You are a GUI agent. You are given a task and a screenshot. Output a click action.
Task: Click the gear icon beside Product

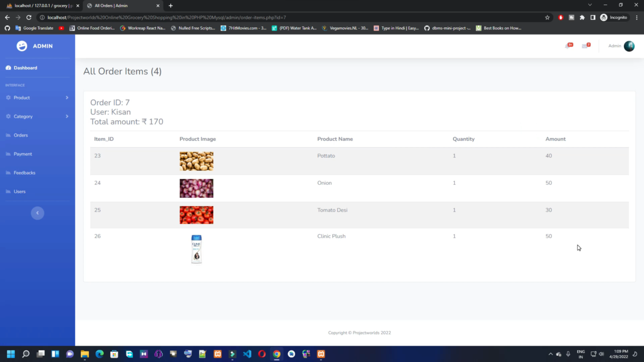[x=8, y=98]
